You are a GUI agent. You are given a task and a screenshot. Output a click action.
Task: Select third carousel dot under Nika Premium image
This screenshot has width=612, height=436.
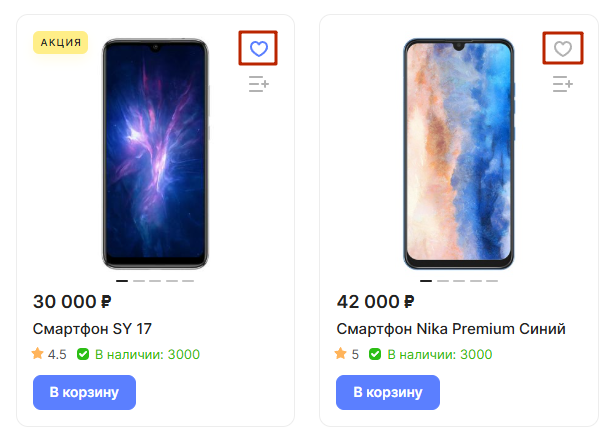pyautogui.click(x=459, y=281)
